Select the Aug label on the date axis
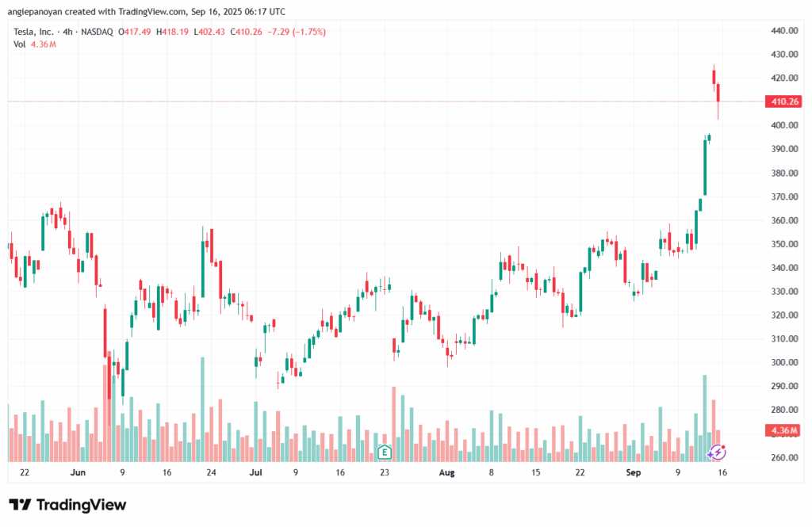This screenshot has height=527, width=812. point(446,472)
